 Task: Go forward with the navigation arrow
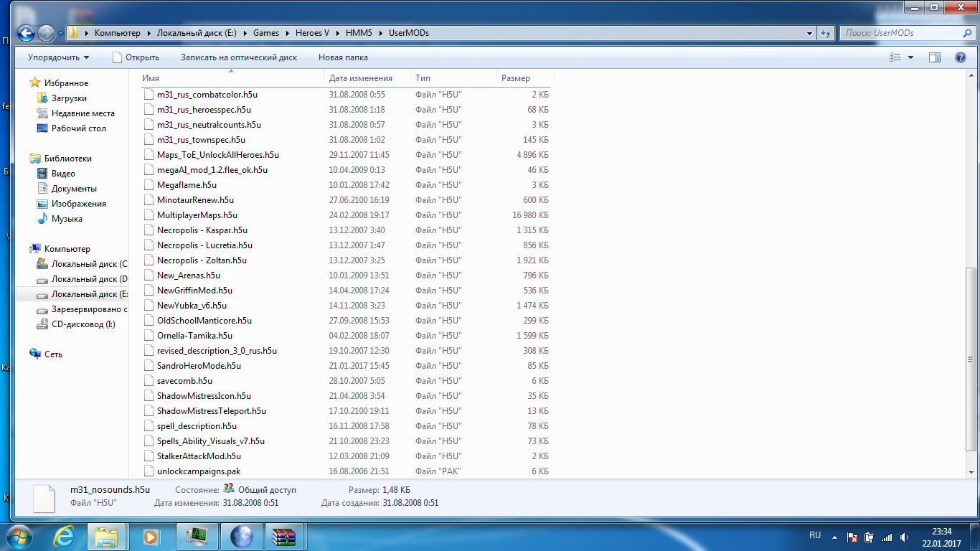click(x=45, y=33)
